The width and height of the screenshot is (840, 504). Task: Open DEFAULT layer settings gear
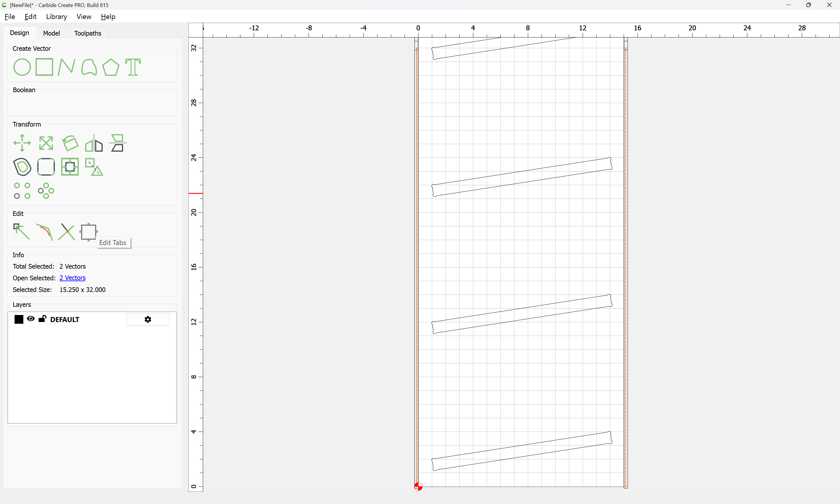click(x=148, y=319)
